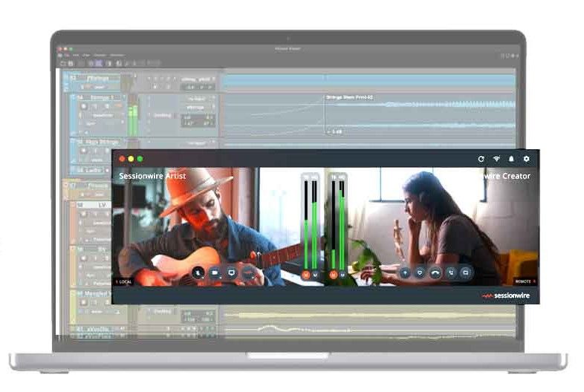Click the rightmost local video control button
Viewport: 584px width, 392px height.
pos(248,272)
